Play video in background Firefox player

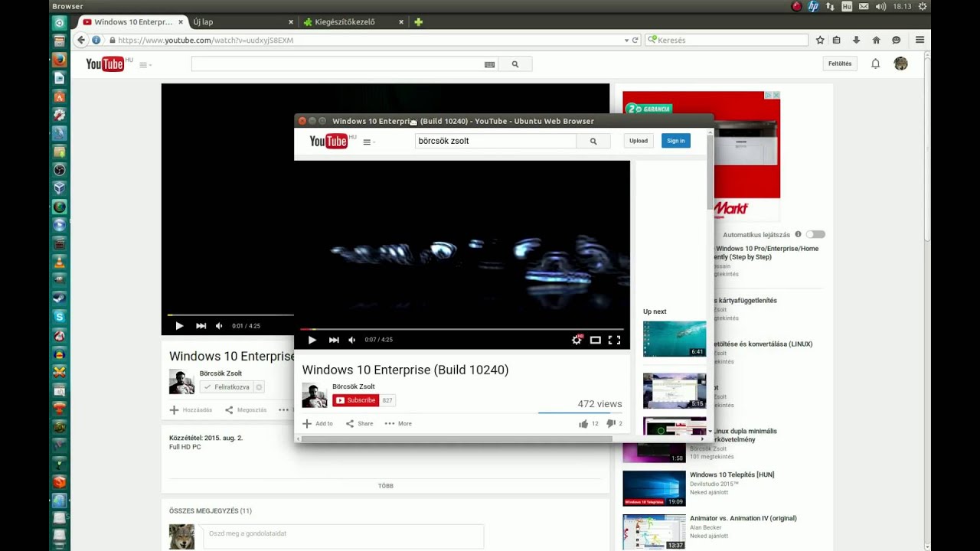pos(179,326)
